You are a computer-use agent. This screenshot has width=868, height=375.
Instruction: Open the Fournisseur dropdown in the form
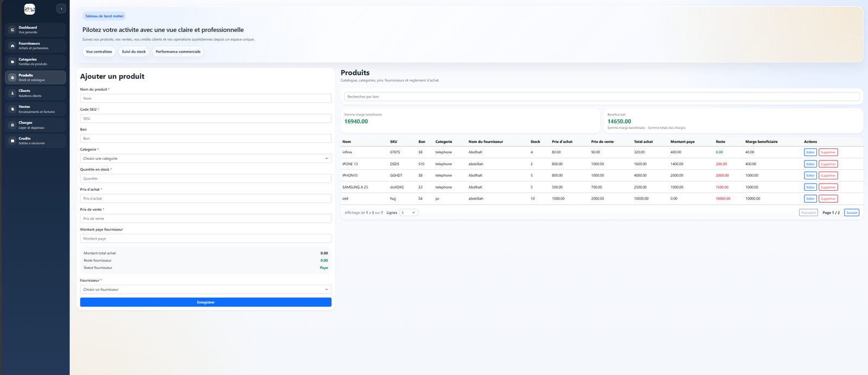coord(206,289)
